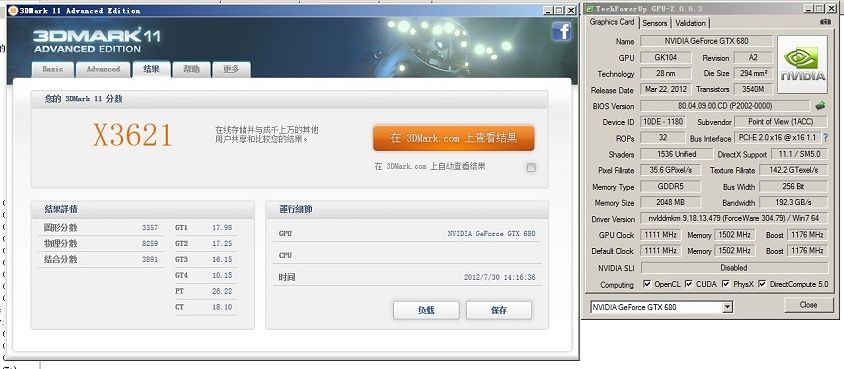
Task: Click the Release Date Mar 22, 2012 field
Action: click(666, 89)
